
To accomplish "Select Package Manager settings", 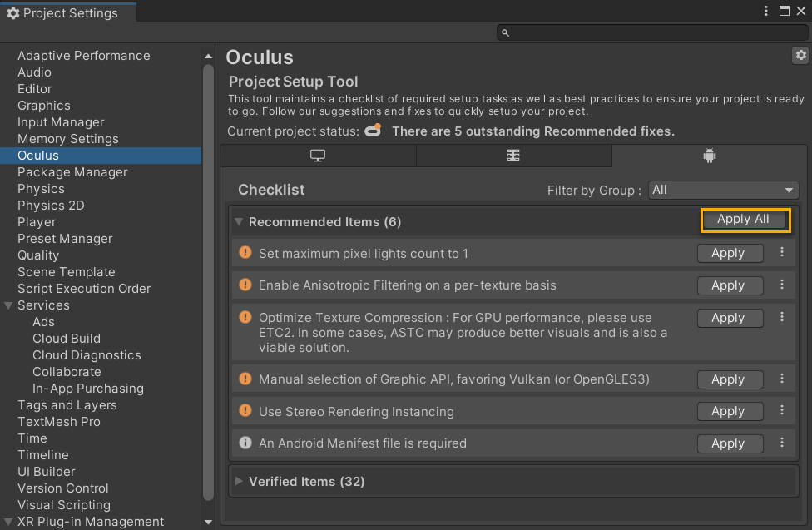I will point(72,172).
